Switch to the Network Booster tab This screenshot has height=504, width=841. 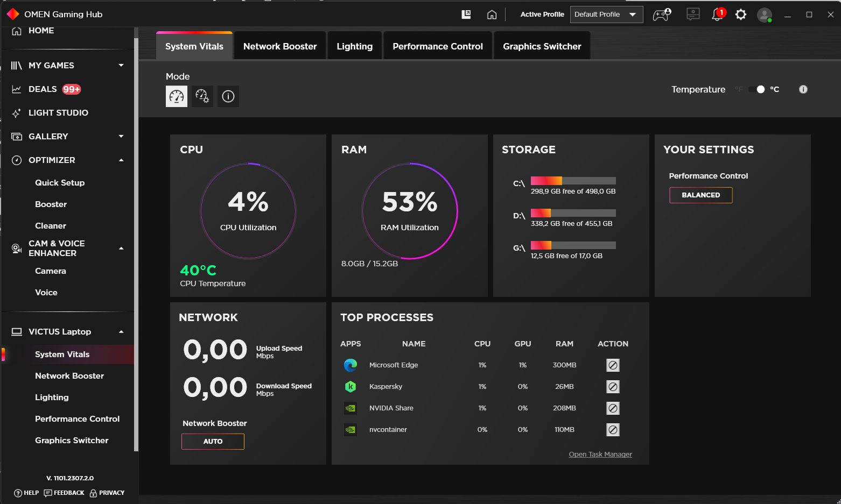tap(280, 46)
